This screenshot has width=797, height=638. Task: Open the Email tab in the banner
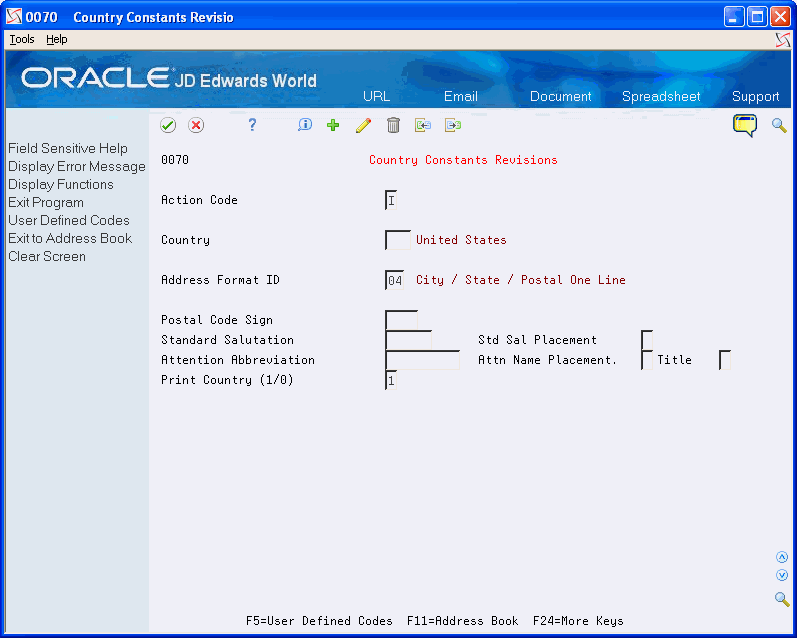[461, 96]
